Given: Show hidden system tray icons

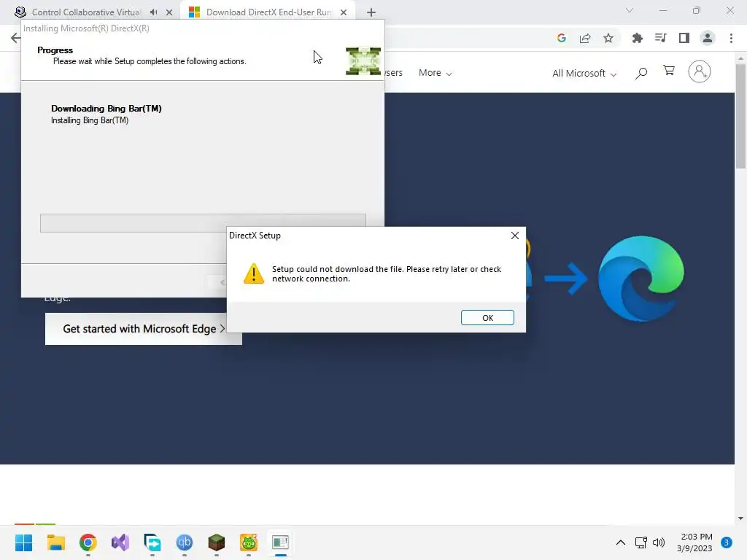Looking at the screenshot, I should point(620,542).
